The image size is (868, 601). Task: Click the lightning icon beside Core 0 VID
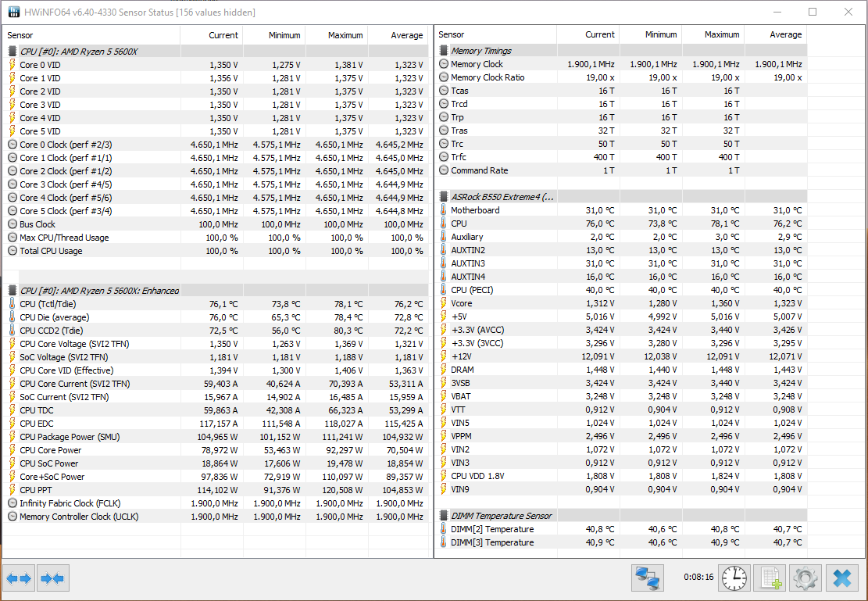pos(13,65)
